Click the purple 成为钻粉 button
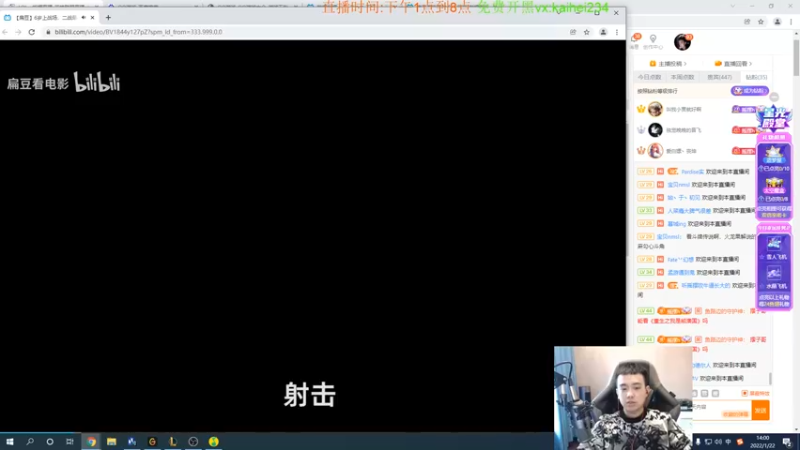800x450 pixels. [x=749, y=91]
